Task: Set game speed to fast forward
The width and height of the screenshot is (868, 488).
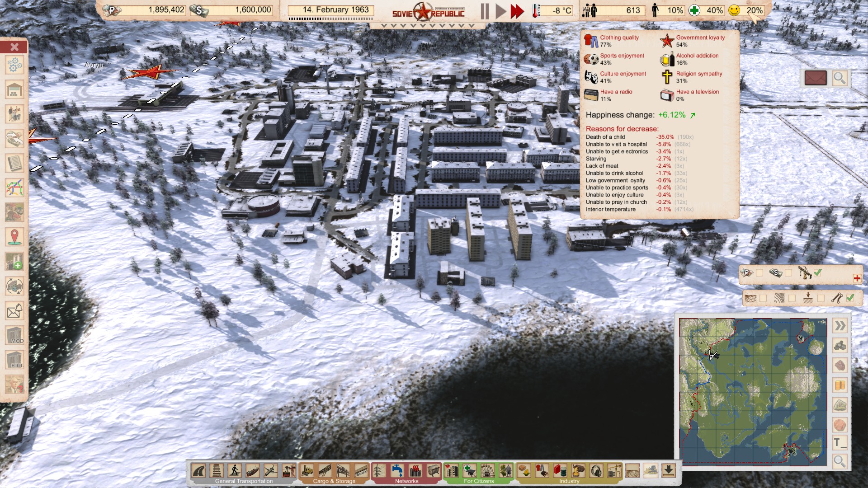Action: tap(517, 11)
